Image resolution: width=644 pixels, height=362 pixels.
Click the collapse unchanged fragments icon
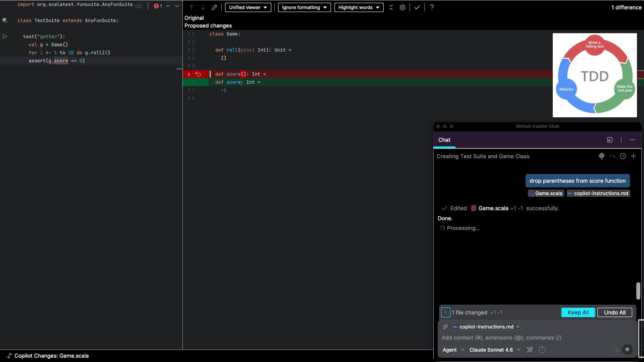coord(391,7)
